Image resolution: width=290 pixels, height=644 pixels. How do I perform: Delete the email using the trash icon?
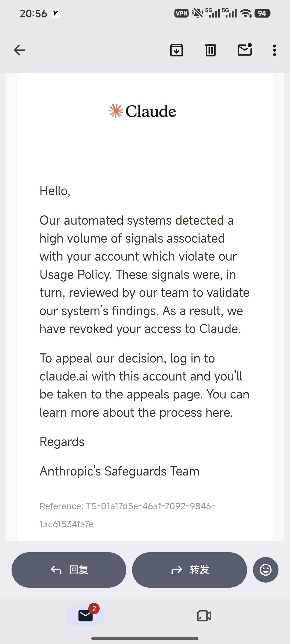[211, 50]
